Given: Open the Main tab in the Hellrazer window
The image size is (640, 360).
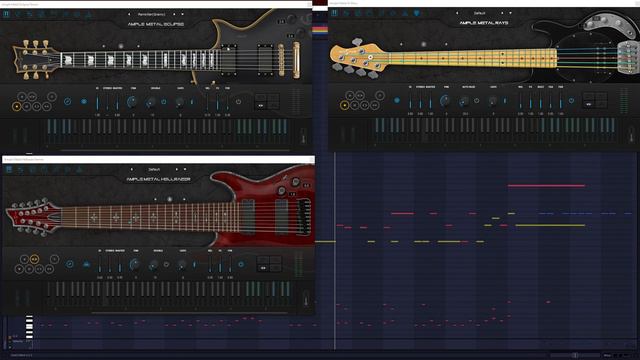Looking at the screenshot, I should [x=9, y=169].
